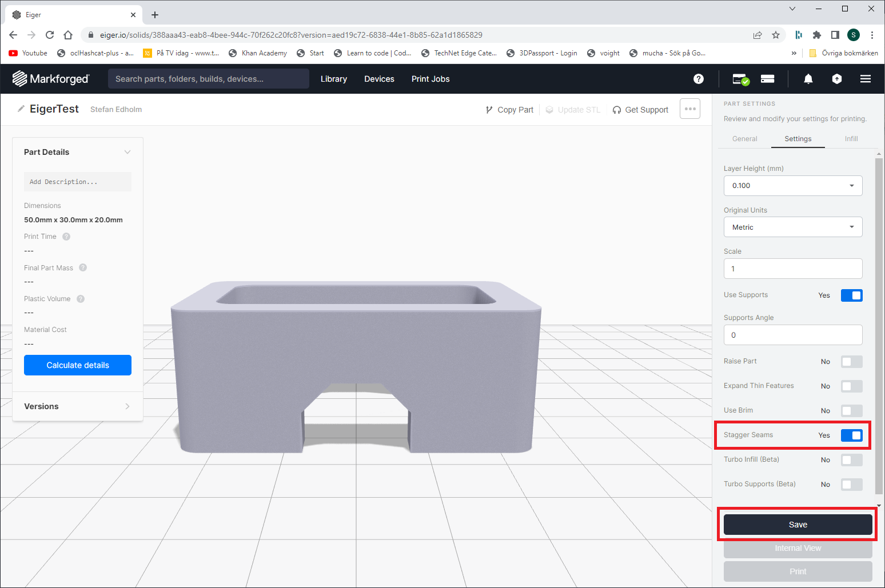Image resolution: width=885 pixels, height=588 pixels.
Task: Click the Print Time help icon
Action: point(66,237)
